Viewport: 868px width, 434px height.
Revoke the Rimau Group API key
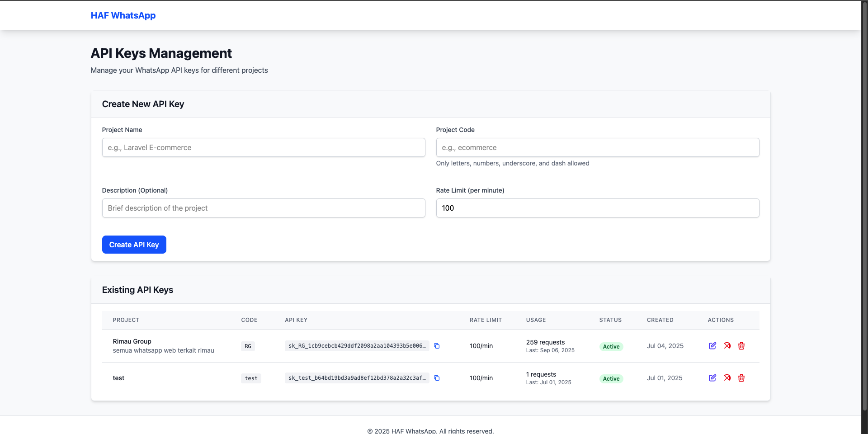tap(727, 345)
